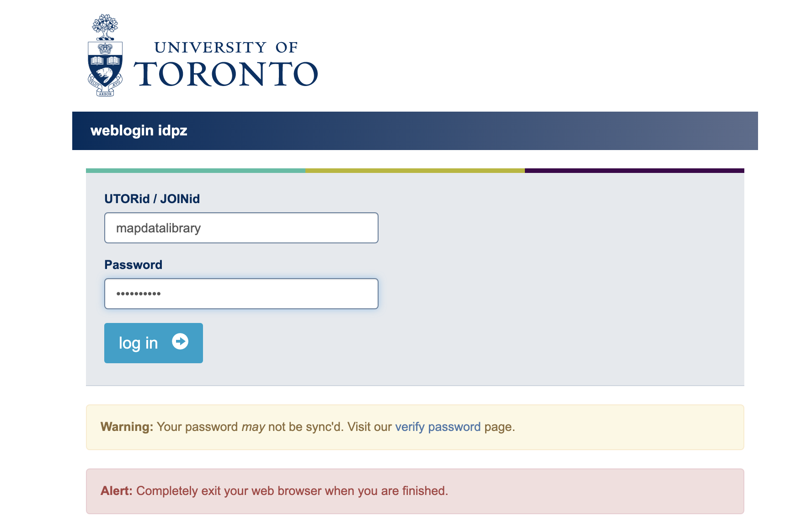Click the green segment of the stripe bar
812x527 pixels.
194,170
